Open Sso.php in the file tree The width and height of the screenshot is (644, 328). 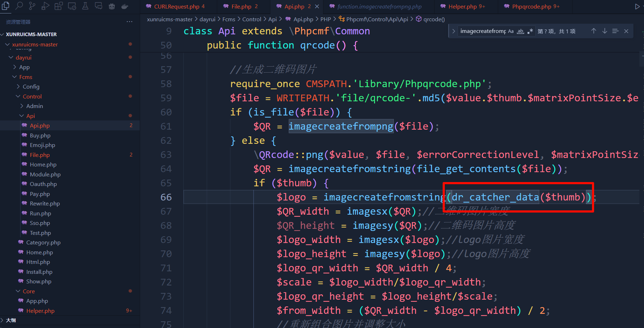[x=40, y=223]
